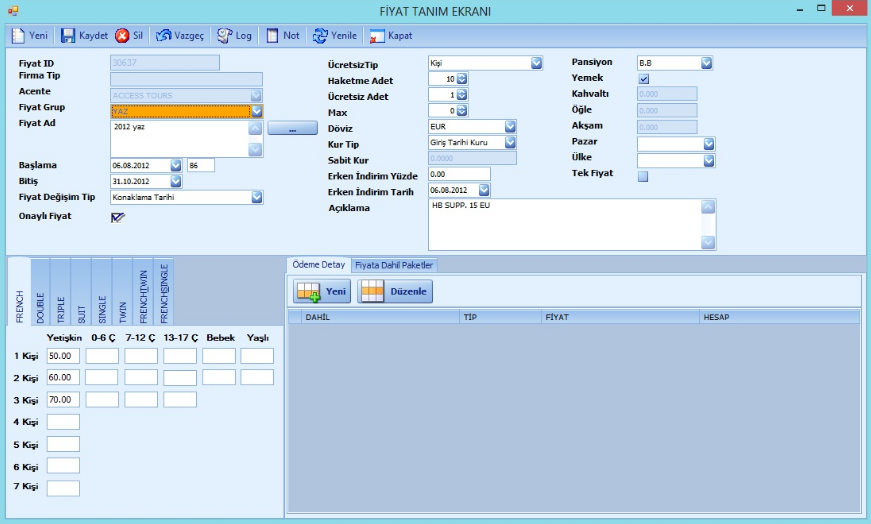Switch to the Fiyata Dahil Paketler tab
Viewport: 871px width, 524px height.
pos(394,265)
